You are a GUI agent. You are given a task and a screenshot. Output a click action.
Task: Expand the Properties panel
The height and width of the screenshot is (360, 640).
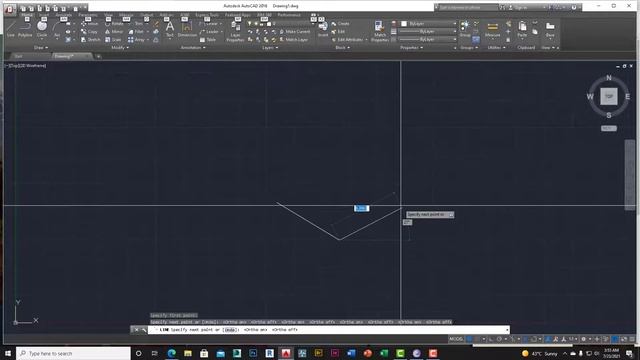click(411, 48)
